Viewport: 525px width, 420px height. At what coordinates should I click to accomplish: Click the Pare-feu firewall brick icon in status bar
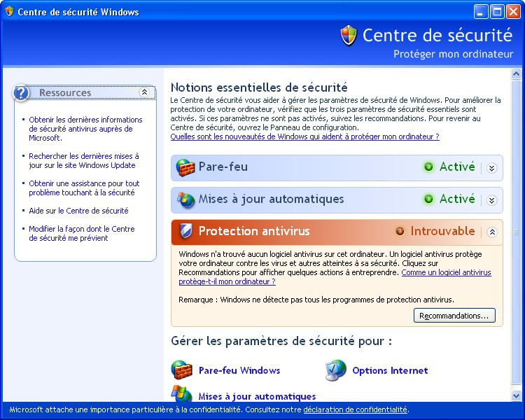(x=185, y=167)
